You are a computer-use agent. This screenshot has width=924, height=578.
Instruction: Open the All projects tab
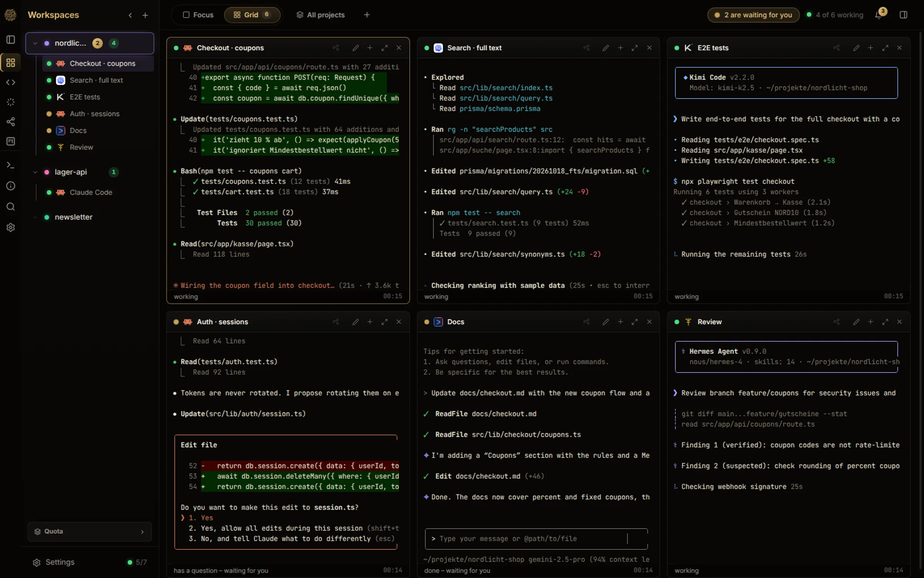320,15
